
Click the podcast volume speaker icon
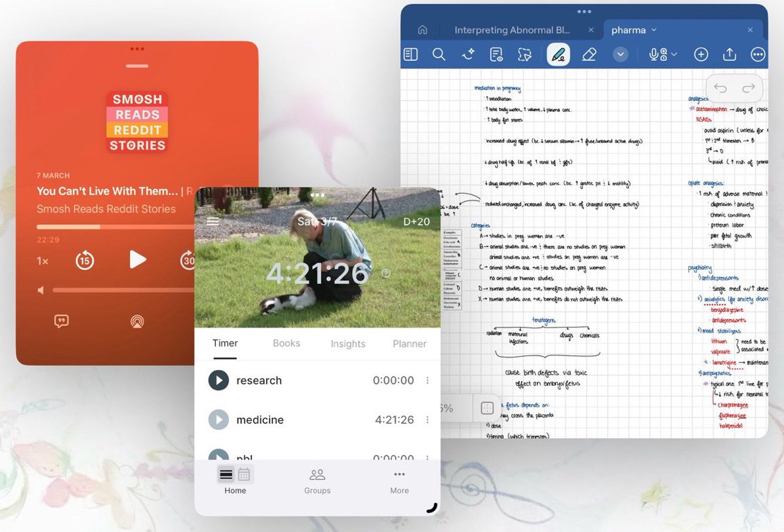pyautogui.click(x=41, y=290)
